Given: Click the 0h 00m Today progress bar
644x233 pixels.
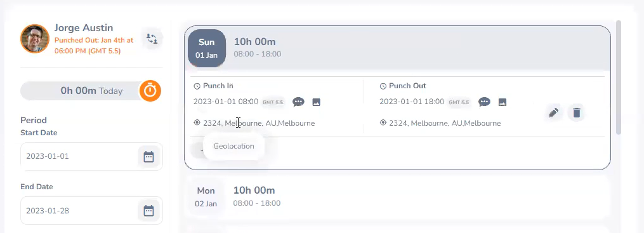Looking at the screenshot, I should coord(81,91).
